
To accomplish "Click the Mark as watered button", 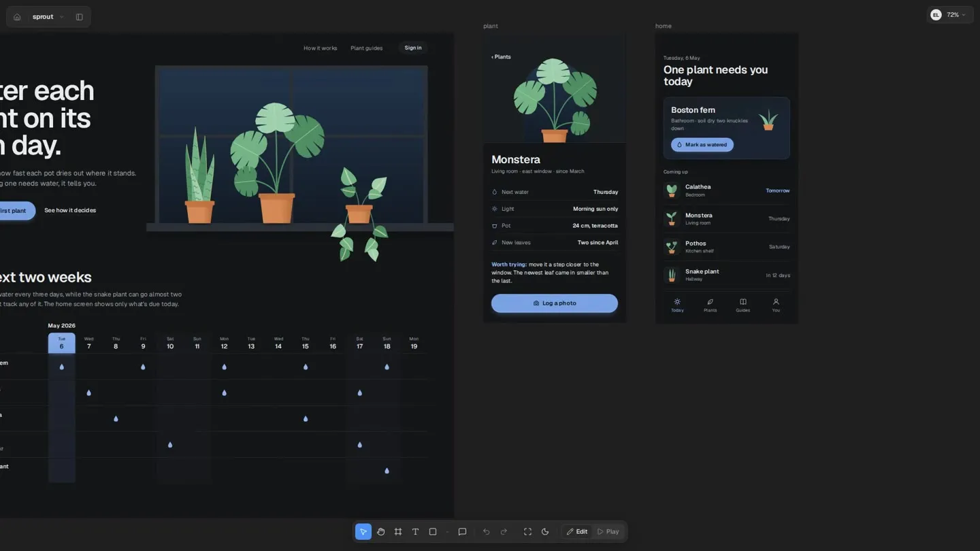I will coord(702,145).
